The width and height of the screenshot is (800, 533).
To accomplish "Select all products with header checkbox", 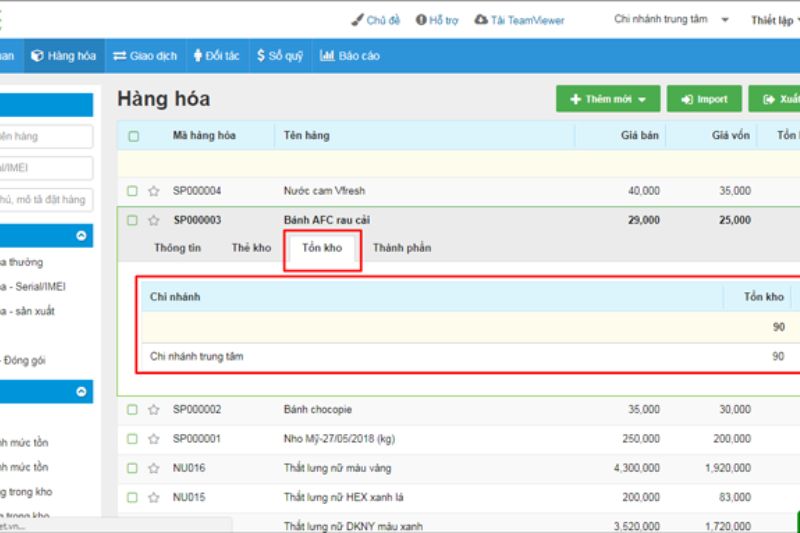I will (x=133, y=136).
